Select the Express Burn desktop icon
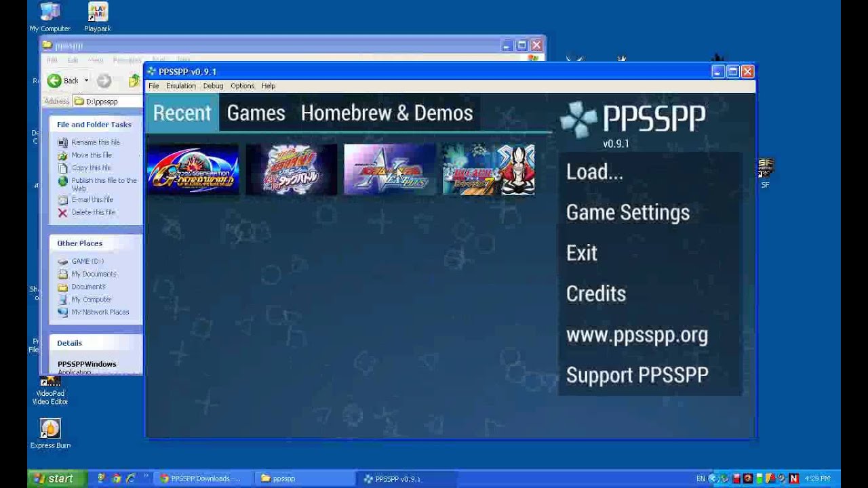 coord(50,434)
